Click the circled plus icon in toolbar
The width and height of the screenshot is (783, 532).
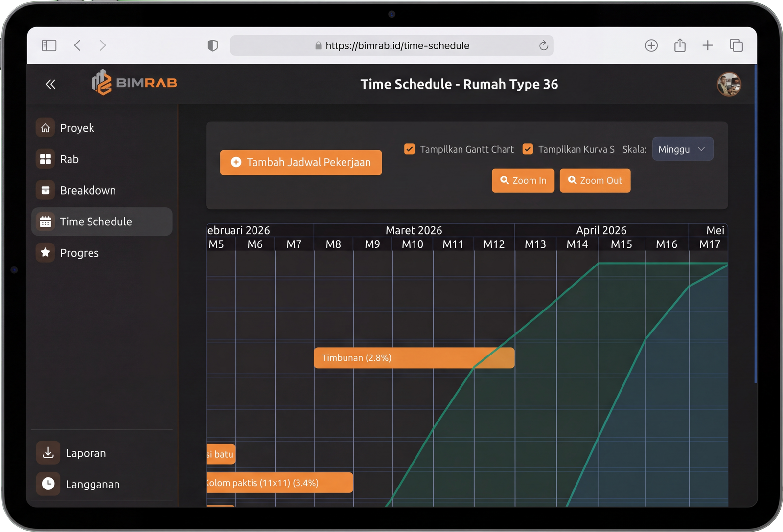(651, 45)
